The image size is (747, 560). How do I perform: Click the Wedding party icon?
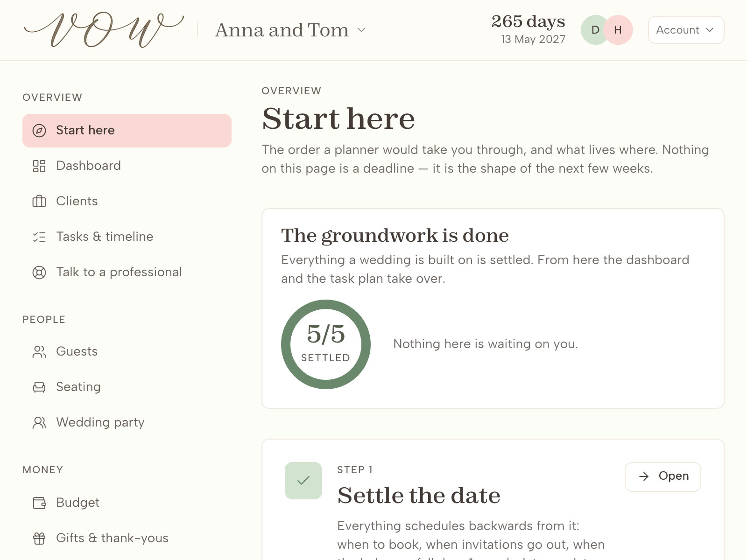[x=39, y=423]
